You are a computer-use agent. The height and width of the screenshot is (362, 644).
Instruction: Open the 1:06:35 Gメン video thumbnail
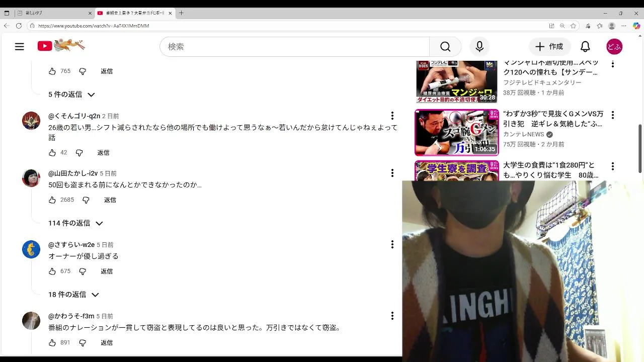(x=456, y=133)
